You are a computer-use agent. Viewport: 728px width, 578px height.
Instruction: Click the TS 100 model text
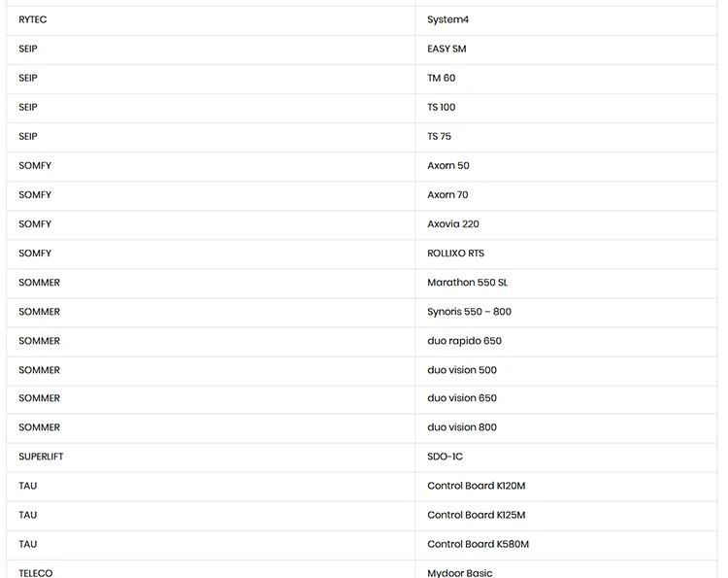(441, 107)
